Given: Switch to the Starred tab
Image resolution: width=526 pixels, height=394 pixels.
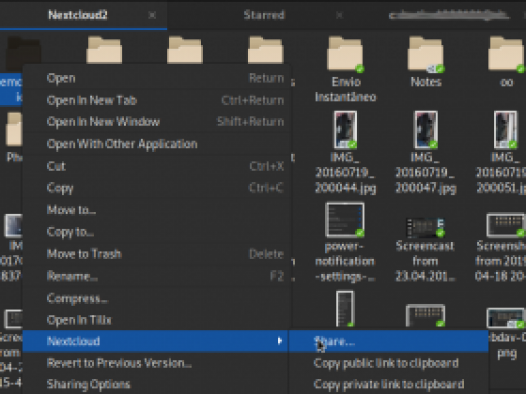Looking at the screenshot, I should [x=264, y=15].
